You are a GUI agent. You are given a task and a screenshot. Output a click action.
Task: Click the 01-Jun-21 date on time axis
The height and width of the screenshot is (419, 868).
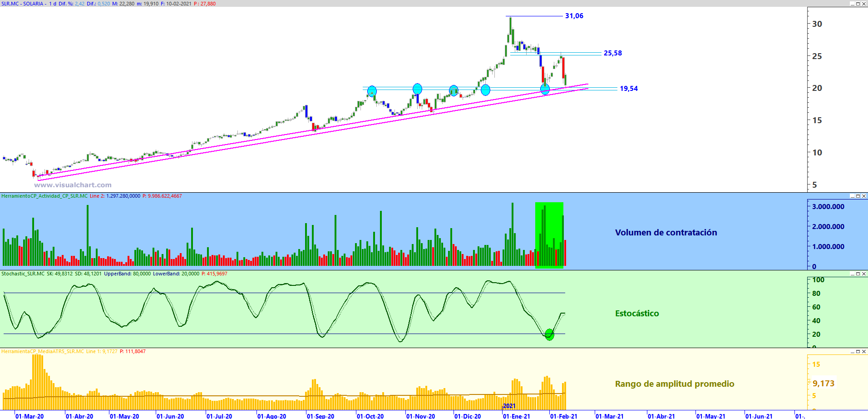pos(759,416)
